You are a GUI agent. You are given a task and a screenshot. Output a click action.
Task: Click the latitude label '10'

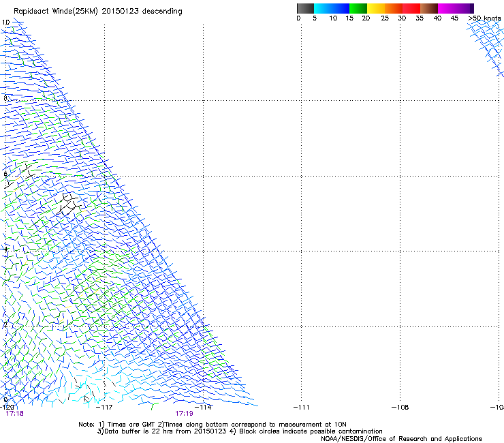[5, 22]
